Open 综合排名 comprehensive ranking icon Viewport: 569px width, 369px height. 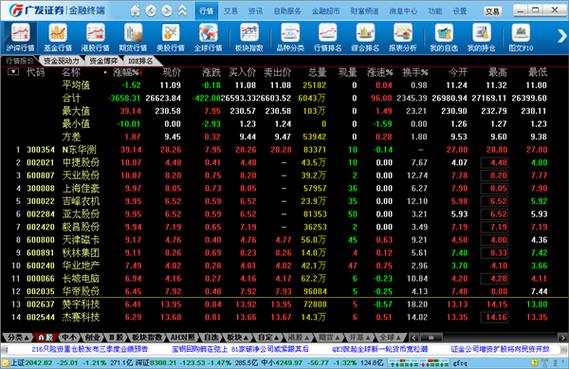click(365, 37)
